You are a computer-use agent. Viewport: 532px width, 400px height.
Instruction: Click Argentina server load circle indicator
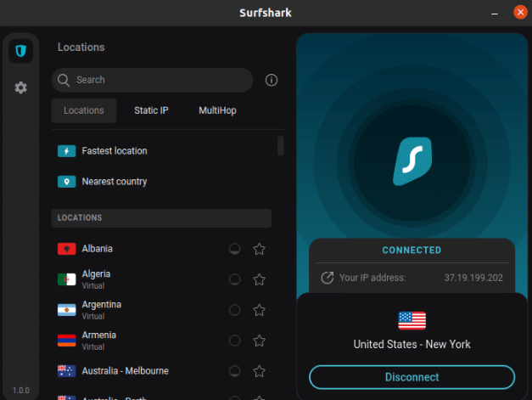pyautogui.click(x=234, y=310)
